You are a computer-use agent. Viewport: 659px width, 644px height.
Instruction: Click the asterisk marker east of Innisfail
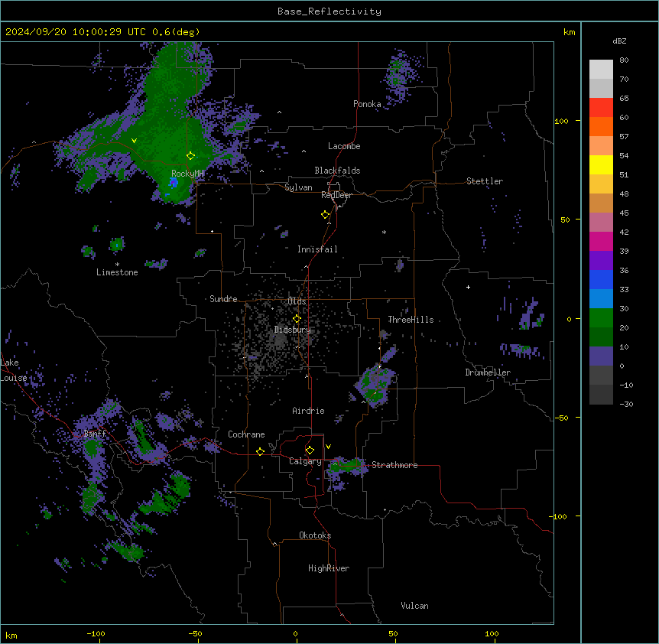pyautogui.click(x=384, y=233)
